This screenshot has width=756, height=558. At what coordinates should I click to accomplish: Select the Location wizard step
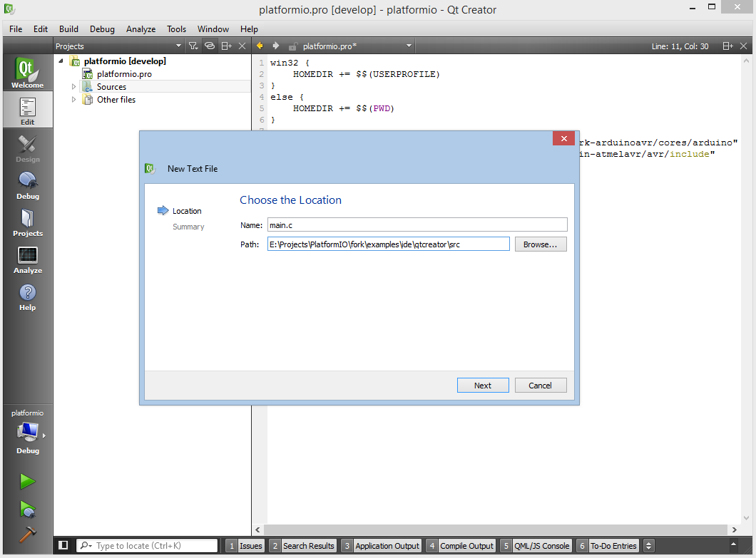(187, 210)
